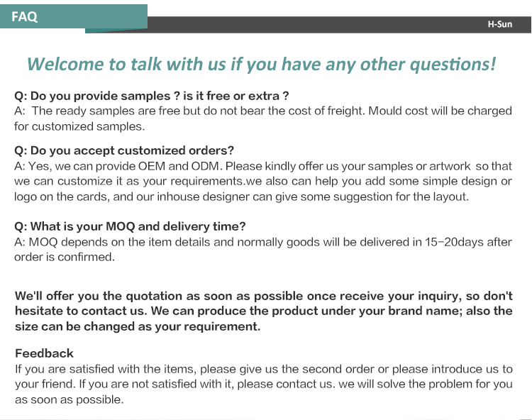Click the 'order is confirmed' line
Viewport: 532px width, 420px height.
click(x=65, y=257)
